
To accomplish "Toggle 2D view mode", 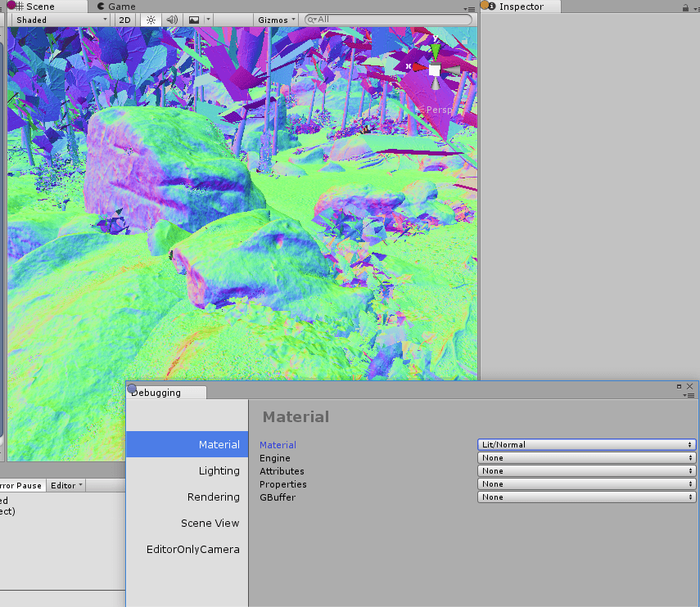I will (124, 20).
